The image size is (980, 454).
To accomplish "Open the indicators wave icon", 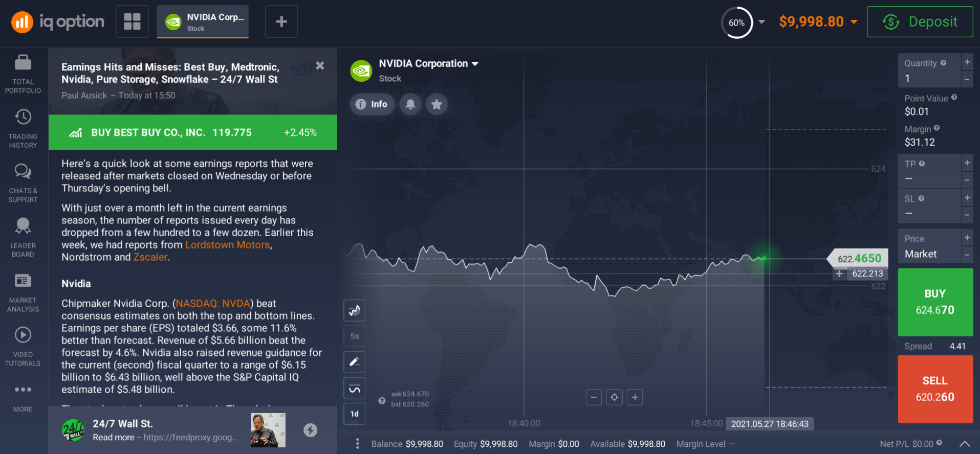I will 355,389.
